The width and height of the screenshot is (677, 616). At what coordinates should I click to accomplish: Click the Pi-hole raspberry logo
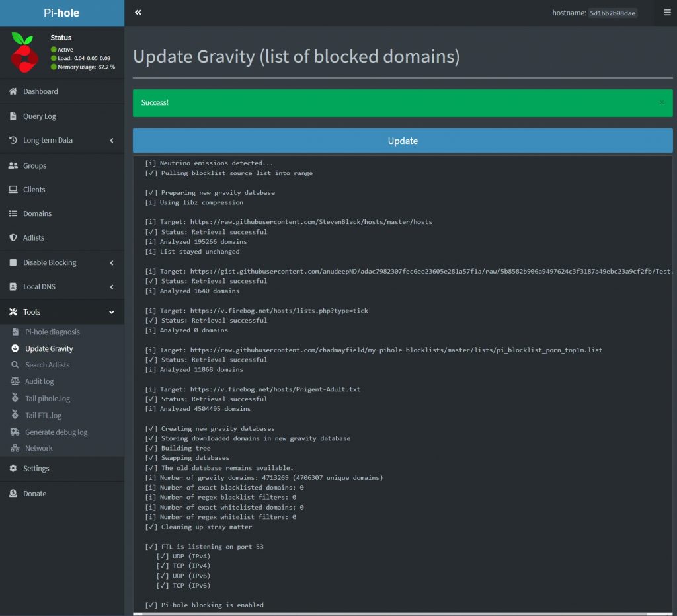[x=25, y=52]
